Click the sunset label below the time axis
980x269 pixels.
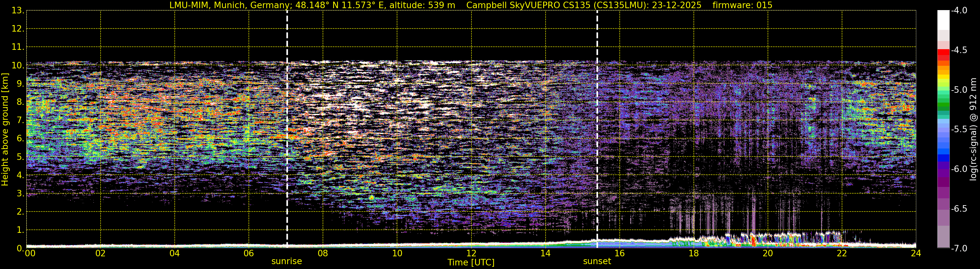coord(597,262)
